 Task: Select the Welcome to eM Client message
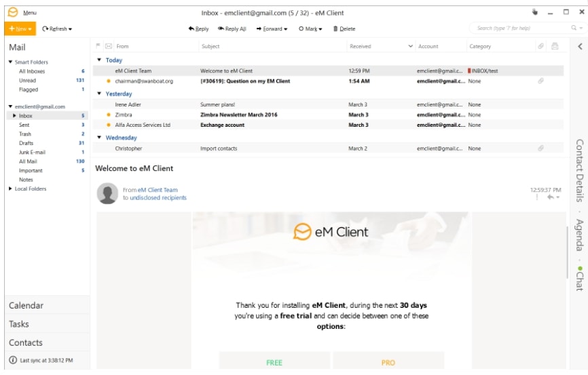[x=328, y=71]
